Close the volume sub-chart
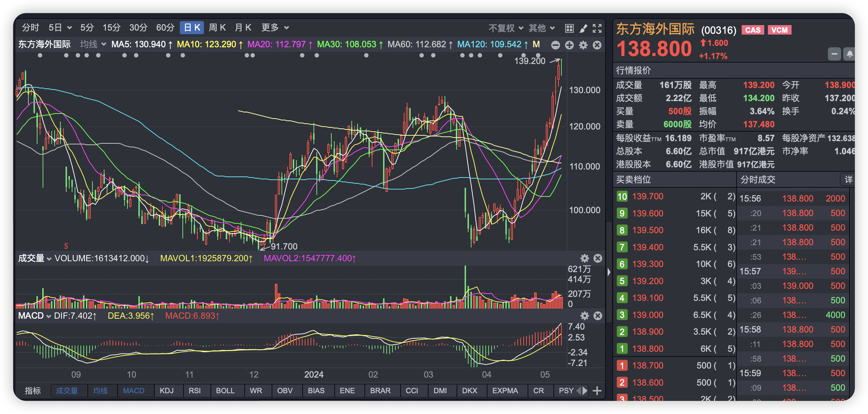 pyautogui.click(x=598, y=258)
